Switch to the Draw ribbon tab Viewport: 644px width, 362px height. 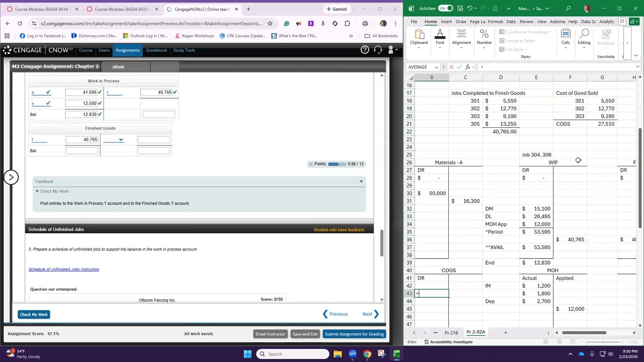coord(461,22)
